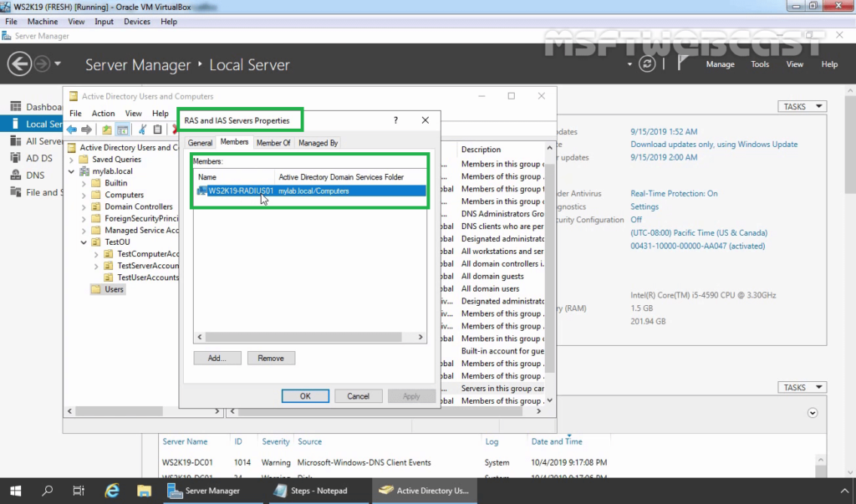Open the Windows Start menu
The width and height of the screenshot is (856, 504).
click(x=15, y=491)
